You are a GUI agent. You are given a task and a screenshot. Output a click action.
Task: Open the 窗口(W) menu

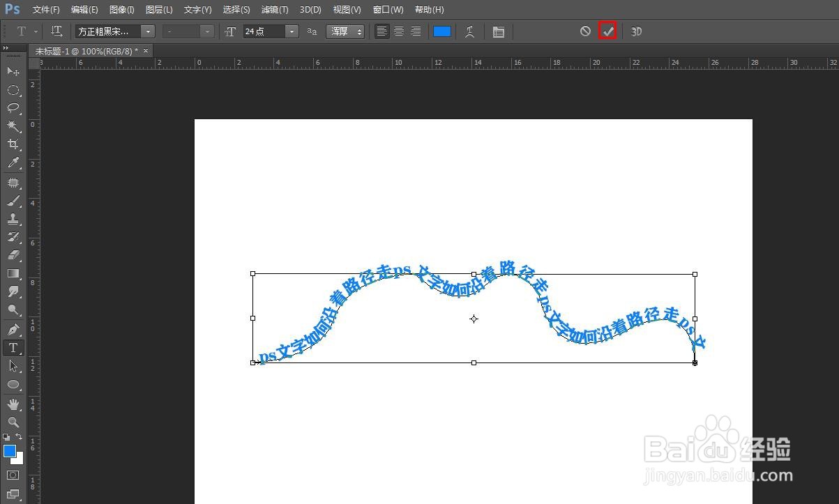coord(388,10)
